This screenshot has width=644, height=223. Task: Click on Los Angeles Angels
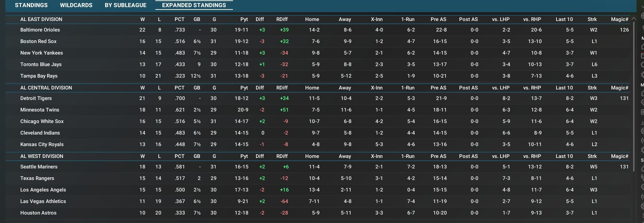[43, 190]
